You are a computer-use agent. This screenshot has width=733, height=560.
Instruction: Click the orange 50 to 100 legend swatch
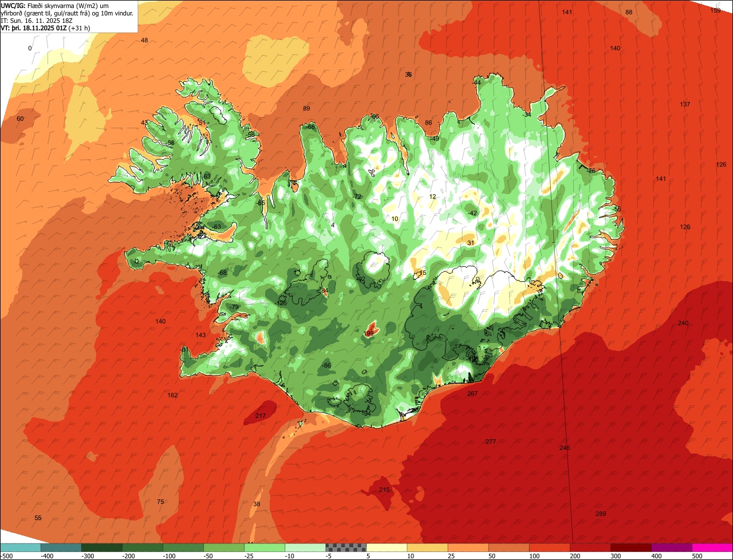[509, 547]
